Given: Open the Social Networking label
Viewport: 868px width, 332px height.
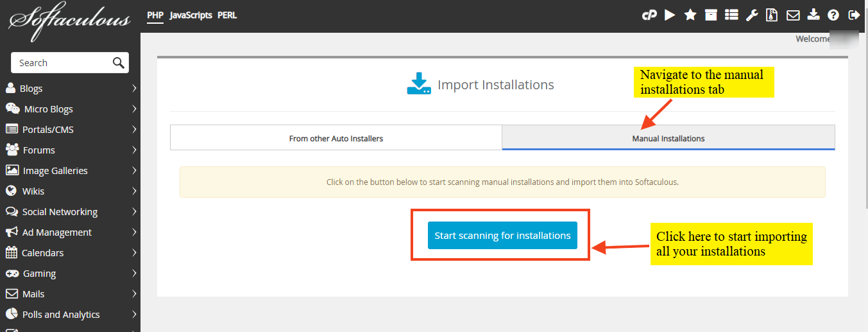Looking at the screenshot, I should click(x=60, y=212).
